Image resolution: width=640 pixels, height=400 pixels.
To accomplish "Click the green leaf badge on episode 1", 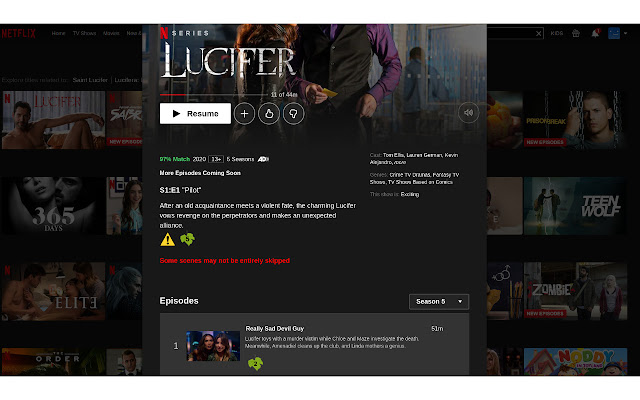I will 256,363.
